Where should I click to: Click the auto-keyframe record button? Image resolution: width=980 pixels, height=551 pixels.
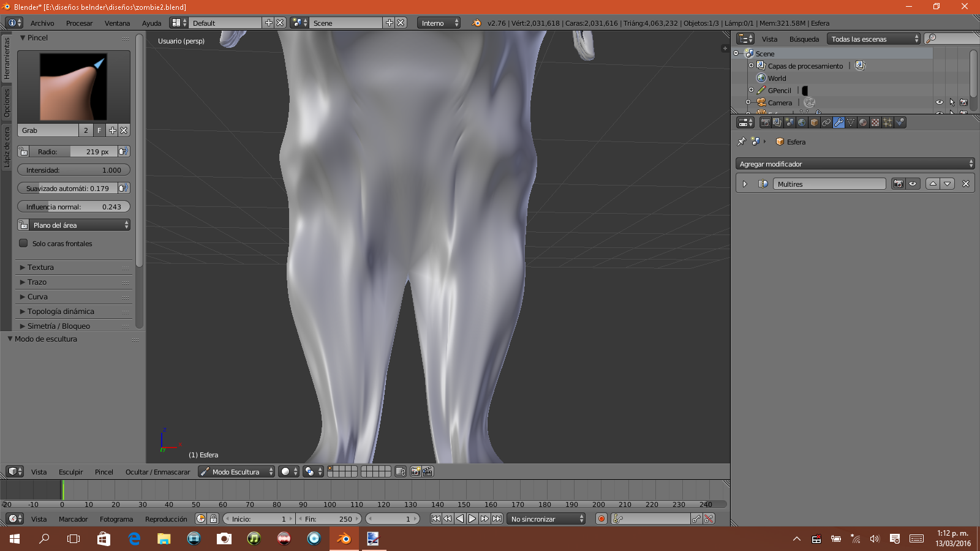pos(601,519)
